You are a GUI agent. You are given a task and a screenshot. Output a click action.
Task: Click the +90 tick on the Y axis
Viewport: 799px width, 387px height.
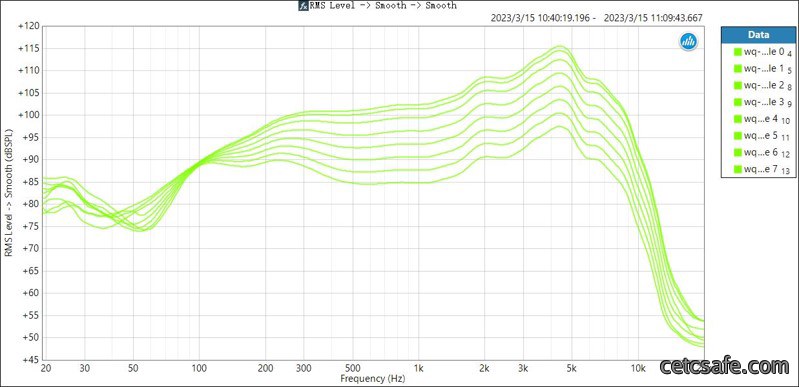click(x=30, y=160)
